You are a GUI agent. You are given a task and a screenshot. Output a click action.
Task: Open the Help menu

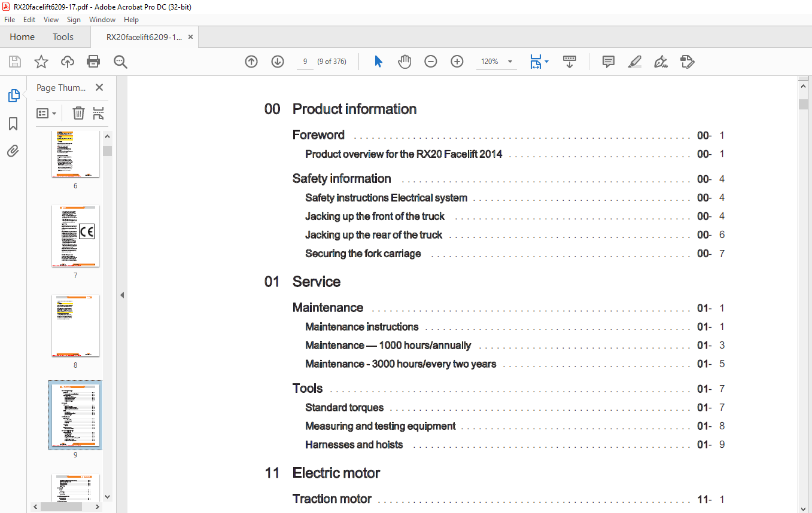[x=131, y=20]
